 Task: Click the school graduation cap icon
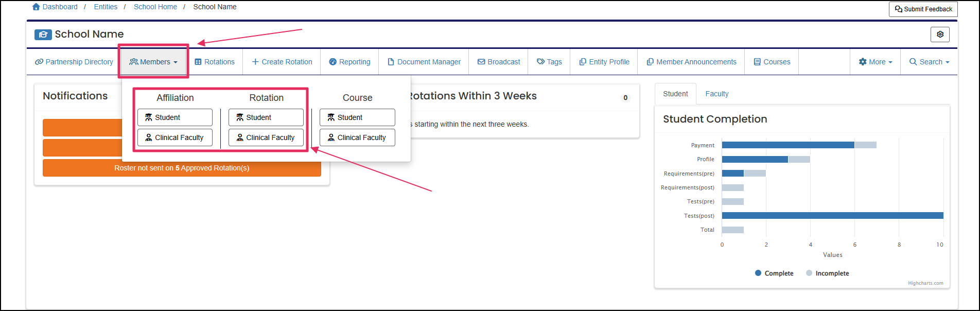click(43, 34)
